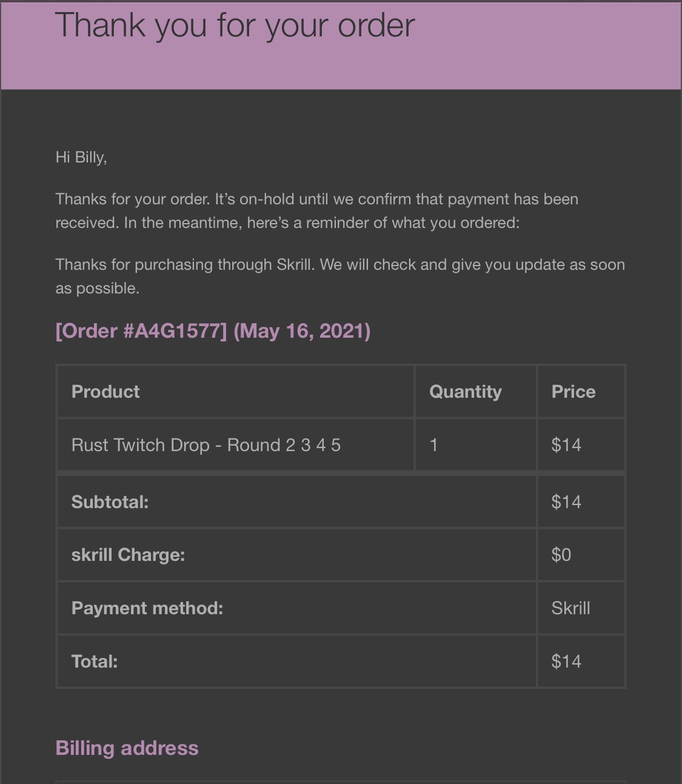
Task: Click the Quantity column header
Action: pos(466,392)
